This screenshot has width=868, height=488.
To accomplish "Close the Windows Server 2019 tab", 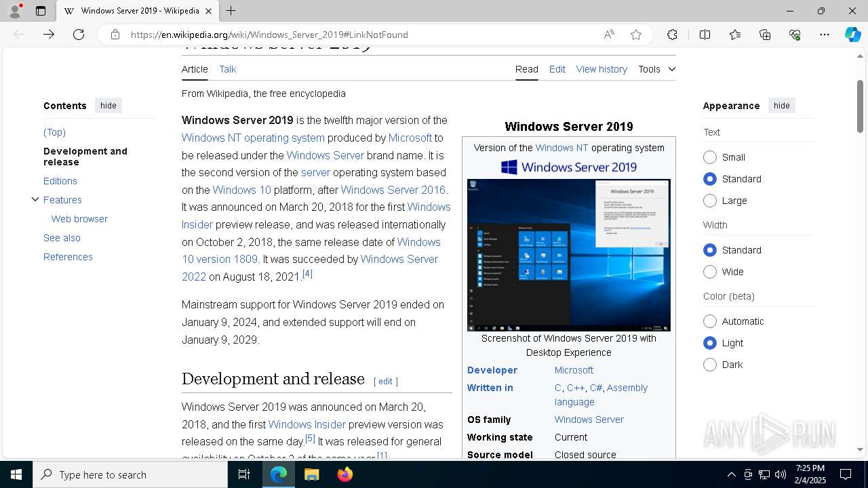I will [209, 11].
